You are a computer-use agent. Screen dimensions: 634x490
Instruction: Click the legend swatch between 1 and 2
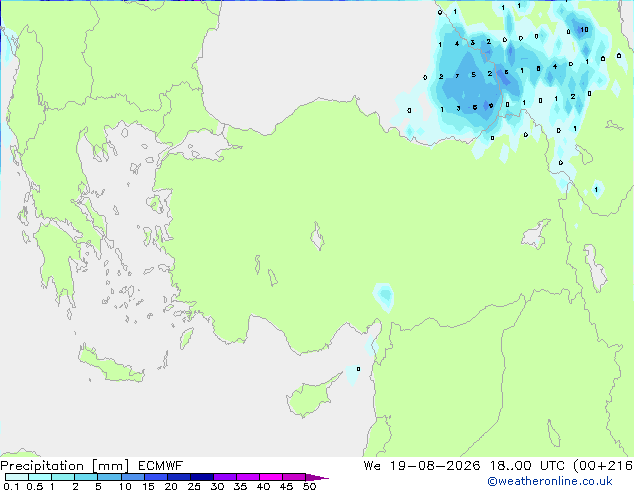click(63, 477)
